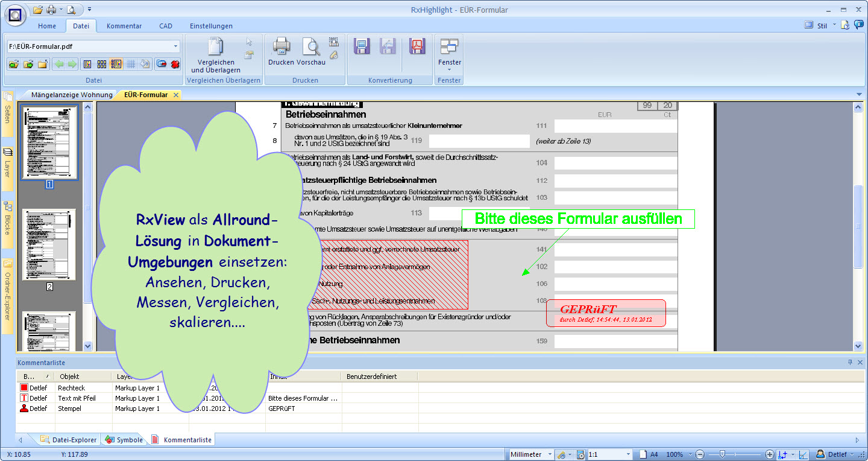
Task: Click the PDF conversion icon
Action: tap(417, 46)
